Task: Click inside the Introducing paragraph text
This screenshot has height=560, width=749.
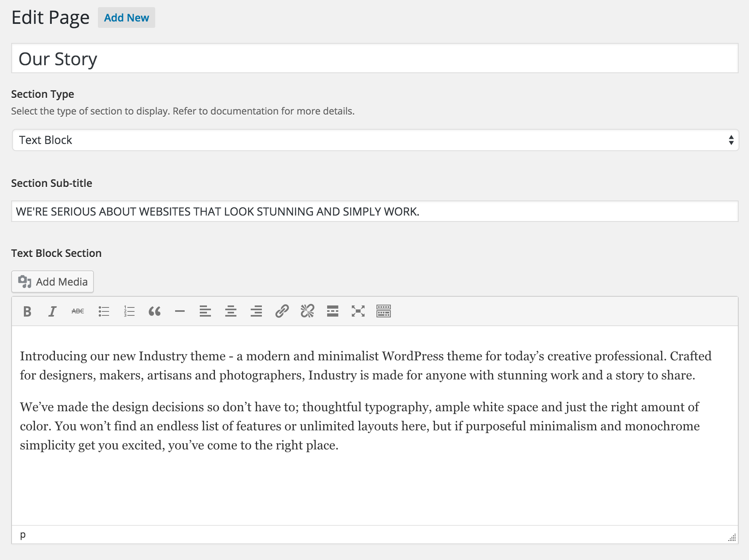Action: point(365,366)
